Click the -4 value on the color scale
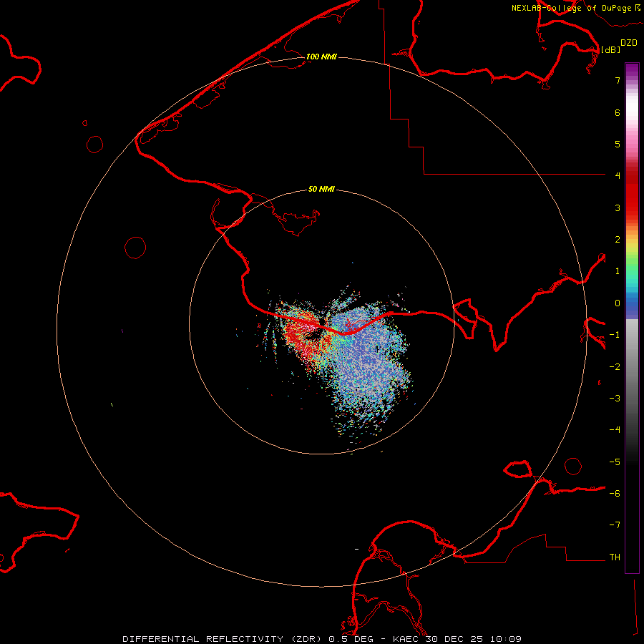Image resolution: width=644 pixels, height=644 pixels. (615, 430)
